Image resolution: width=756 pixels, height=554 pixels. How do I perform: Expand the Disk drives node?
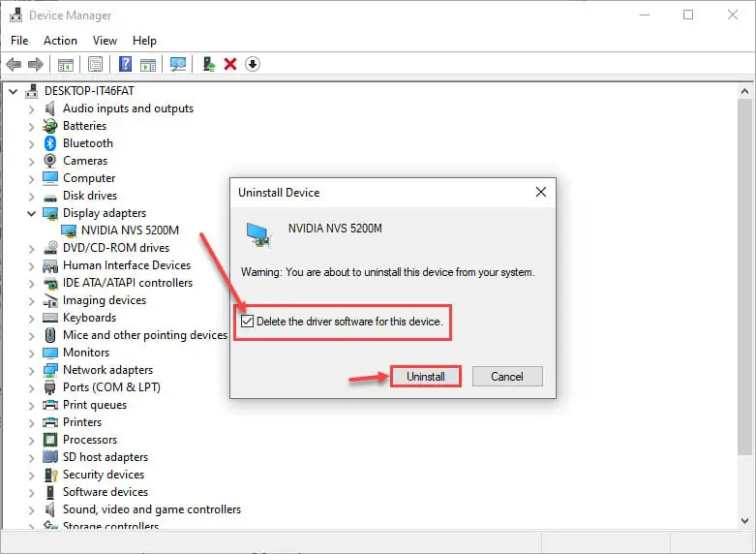[31, 196]
